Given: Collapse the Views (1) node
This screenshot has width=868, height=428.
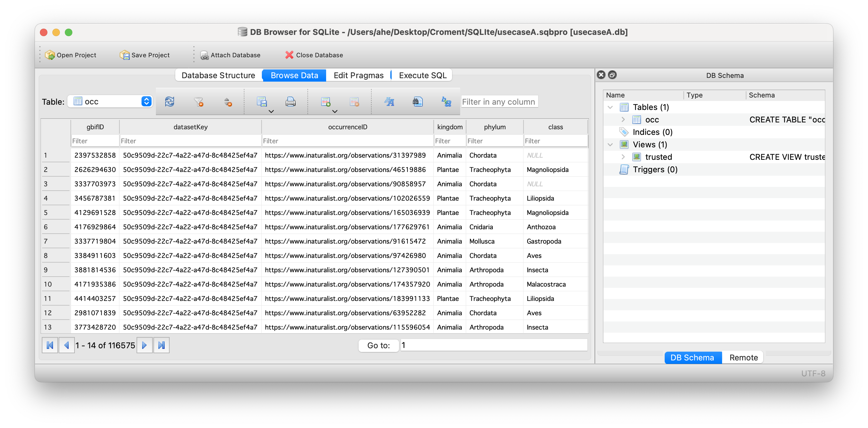Looking at the screenshot, I should click(x=610, y=145).
